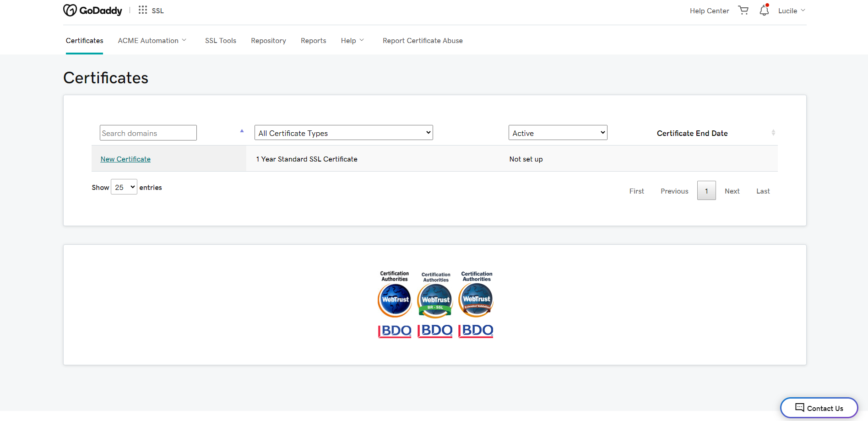Change the Show 25 entries dropdown
Viewport: 868px width, 421px height.
(124, 187)
